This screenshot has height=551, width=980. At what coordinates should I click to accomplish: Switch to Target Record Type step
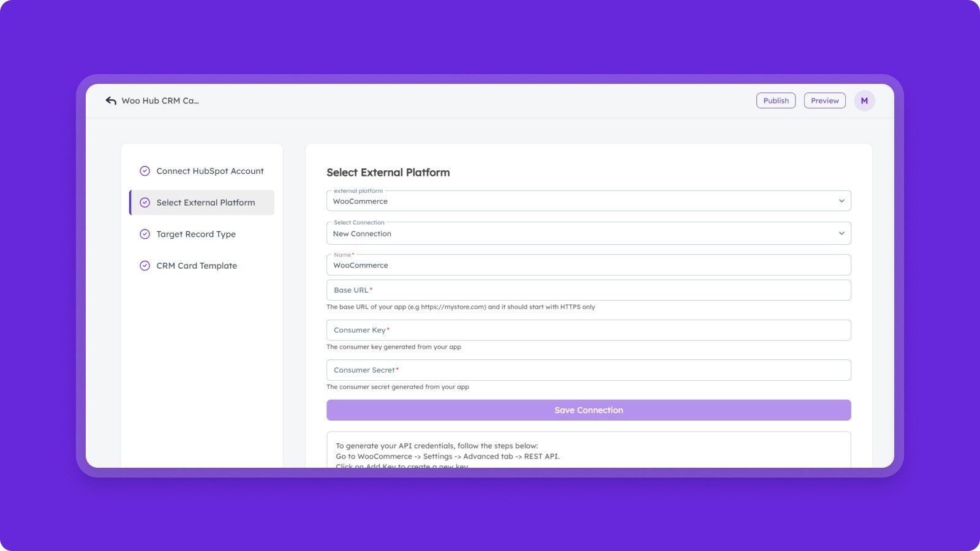(196, 234)
